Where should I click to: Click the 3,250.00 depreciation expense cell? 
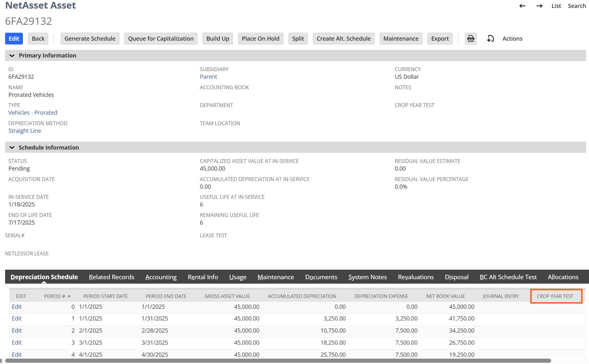point(406,319)
